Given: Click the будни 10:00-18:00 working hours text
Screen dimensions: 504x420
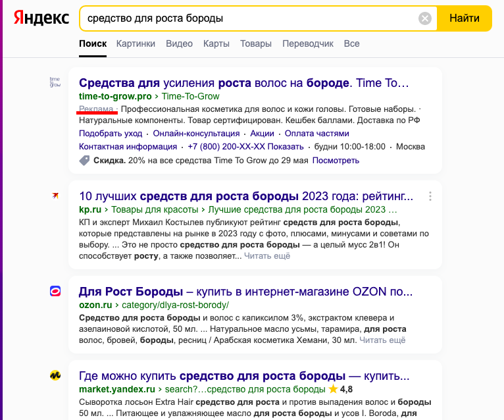Looking at the screenshot, I should pos(350,147).
